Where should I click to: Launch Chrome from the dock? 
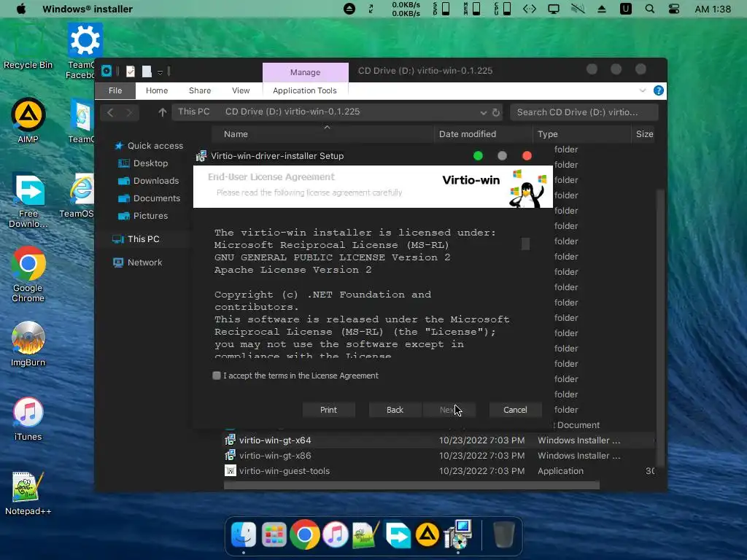[x=304, y=534]
